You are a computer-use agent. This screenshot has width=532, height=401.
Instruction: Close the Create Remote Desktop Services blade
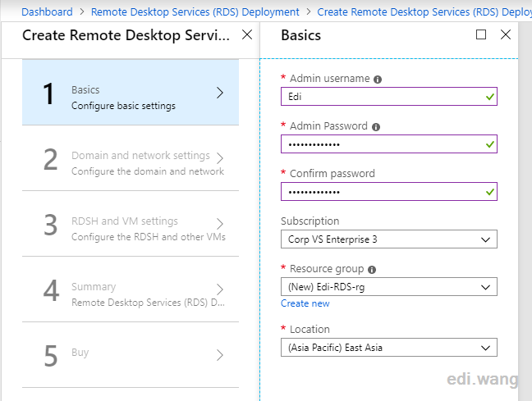click(x=247, y=34)
